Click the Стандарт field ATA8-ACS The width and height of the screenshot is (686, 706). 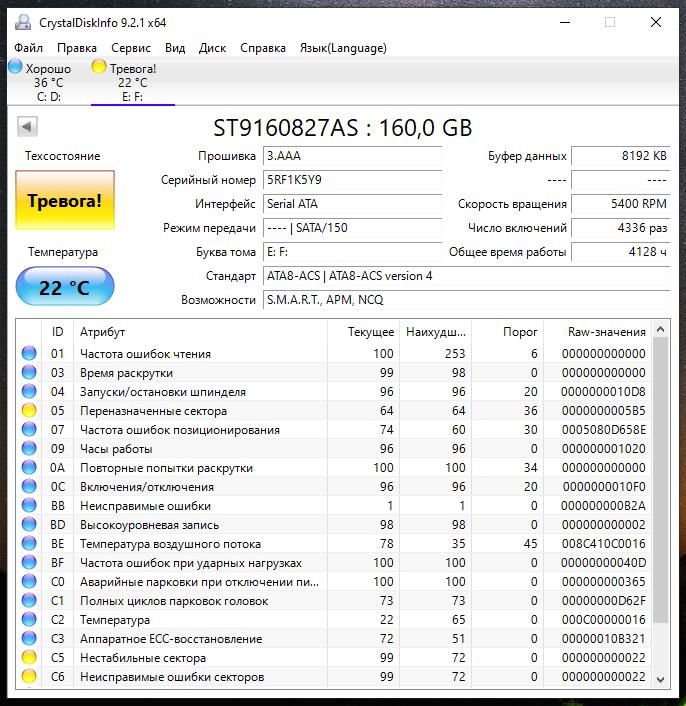pyautogui.click(x=466, y=276)
